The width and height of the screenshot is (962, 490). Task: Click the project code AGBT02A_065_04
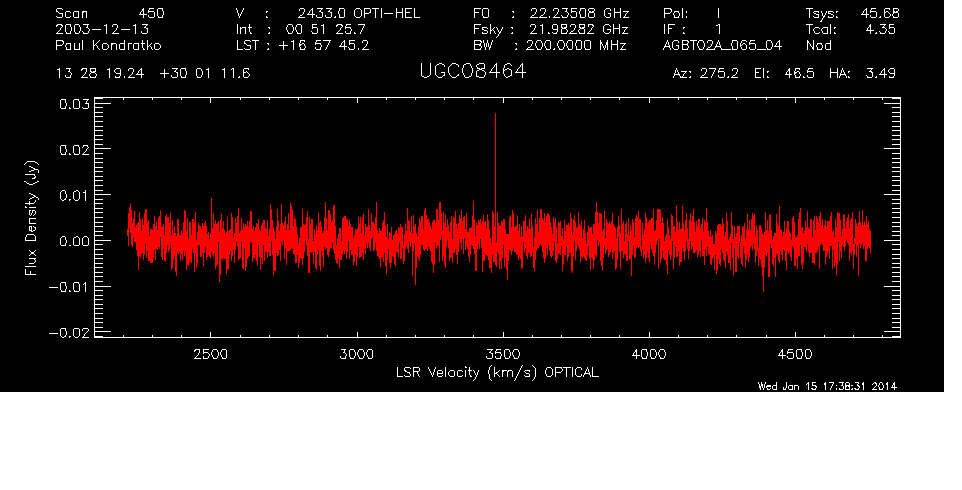(x=716, y=45)
